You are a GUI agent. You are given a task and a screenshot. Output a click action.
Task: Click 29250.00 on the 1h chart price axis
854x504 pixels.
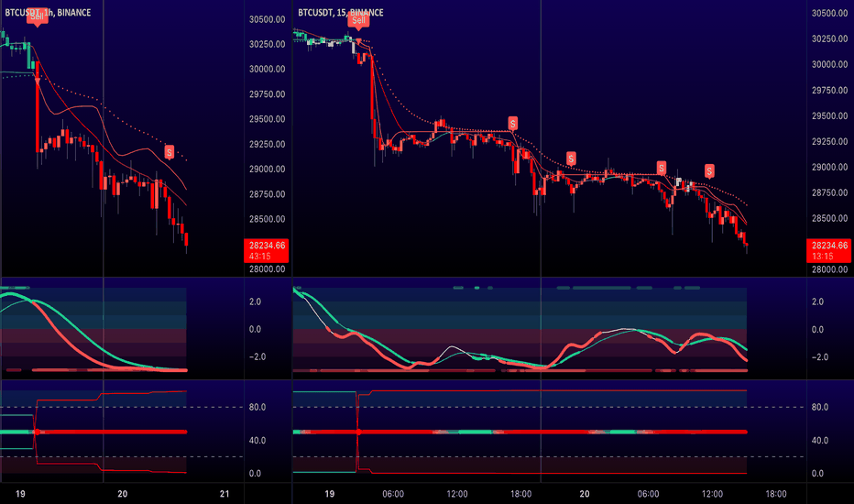[x=267, y=145]
